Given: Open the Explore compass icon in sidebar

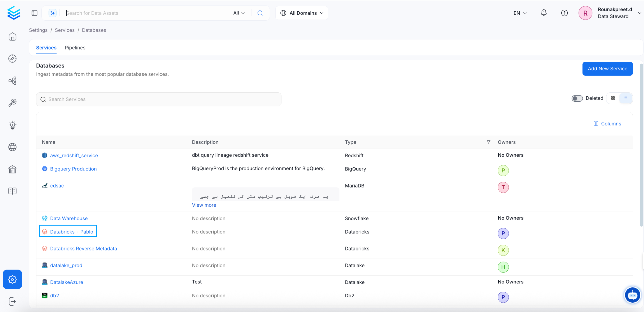Looking at the screenshot, I should click(12, 58).
